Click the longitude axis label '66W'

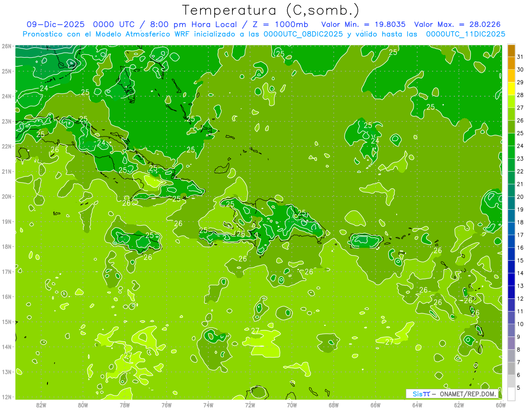pyautogui.click(x=376, y=405)
